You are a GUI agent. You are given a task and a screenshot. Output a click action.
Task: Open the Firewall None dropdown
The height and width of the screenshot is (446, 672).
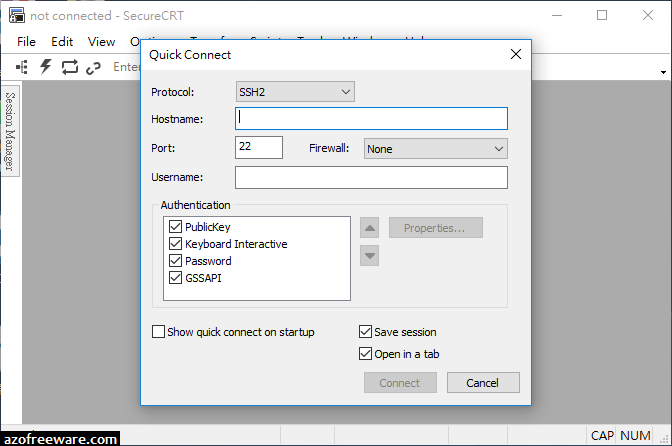point(435,149)
